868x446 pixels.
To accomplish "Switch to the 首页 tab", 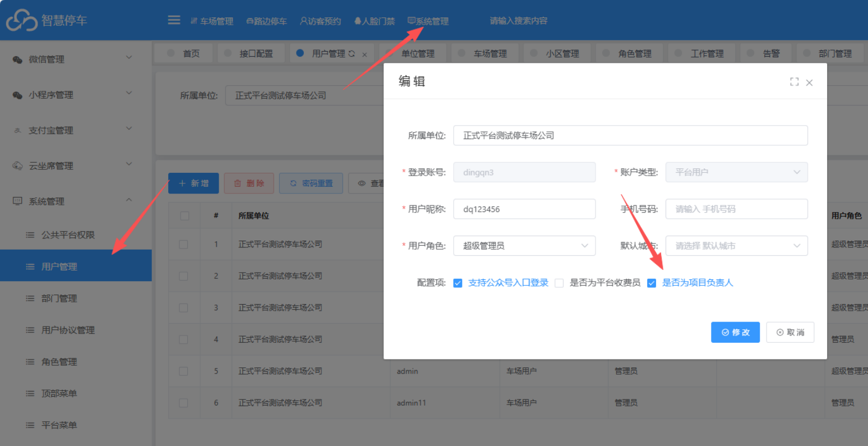I will [x=184, y=53].
